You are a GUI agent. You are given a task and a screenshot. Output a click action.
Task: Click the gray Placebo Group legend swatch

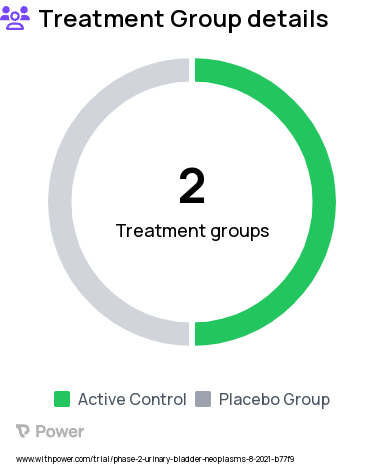click(x=203, y=399)
